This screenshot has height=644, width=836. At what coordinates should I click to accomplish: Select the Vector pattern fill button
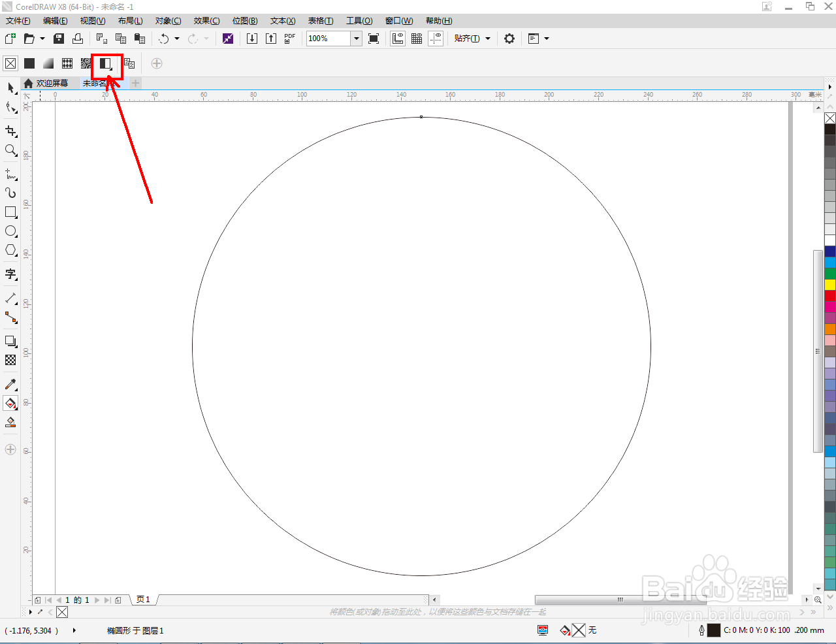pos(67,63)
